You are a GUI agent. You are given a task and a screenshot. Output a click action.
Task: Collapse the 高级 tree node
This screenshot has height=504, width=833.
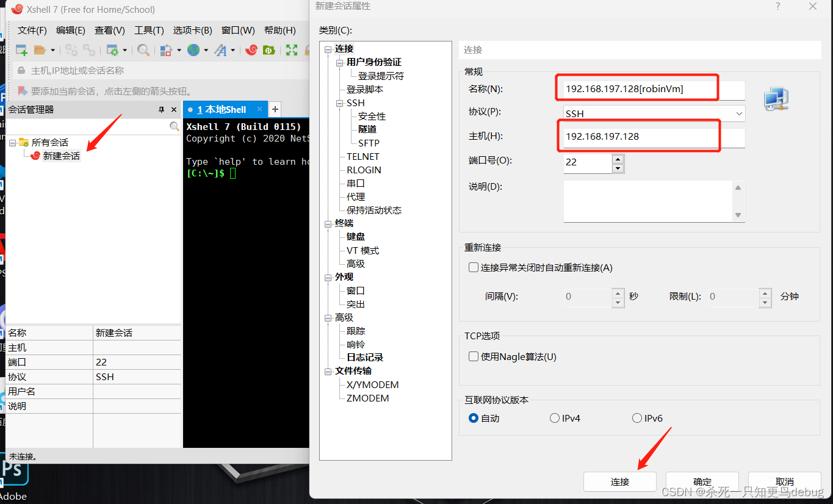(x=328, y=317)
